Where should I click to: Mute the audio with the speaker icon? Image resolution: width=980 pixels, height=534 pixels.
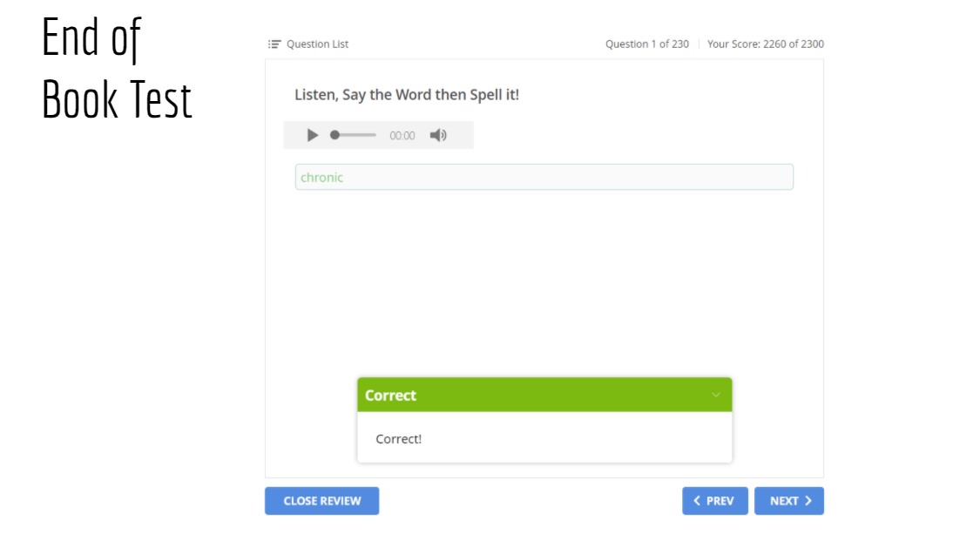(438, 135)
